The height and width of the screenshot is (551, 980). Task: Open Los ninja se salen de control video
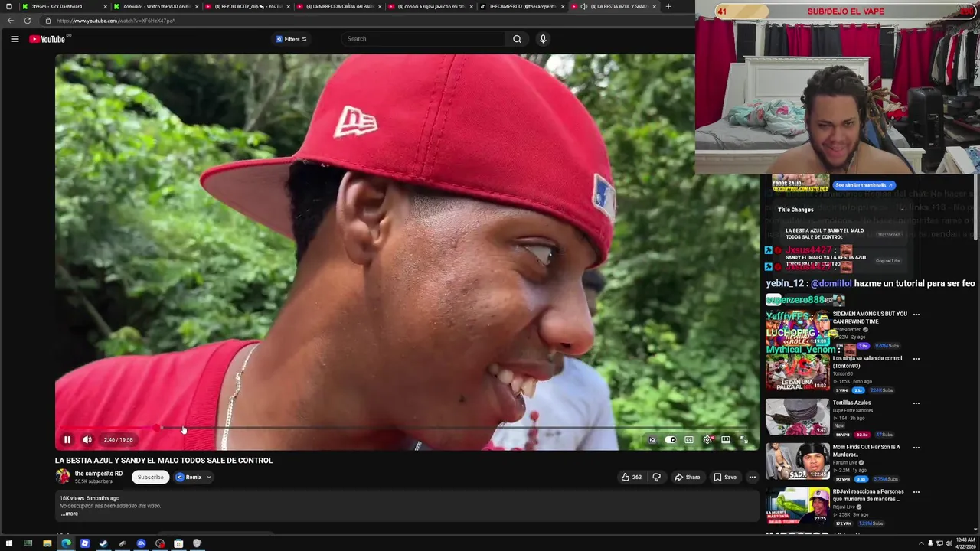tap(867, 362)
